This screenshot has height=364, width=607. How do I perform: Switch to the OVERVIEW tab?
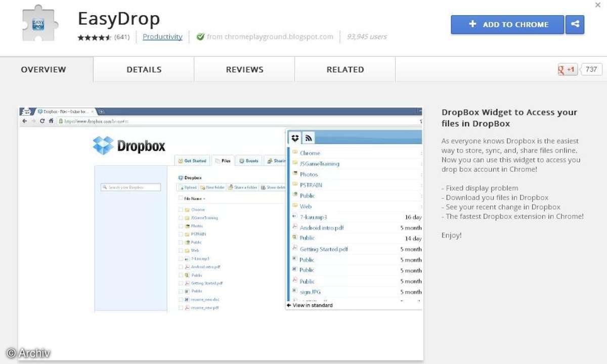pos(44,69)
